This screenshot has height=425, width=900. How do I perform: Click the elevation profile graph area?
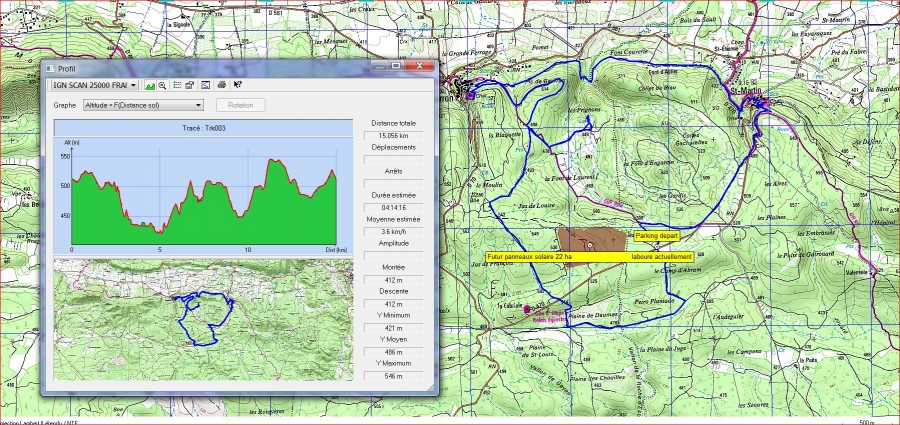203,195
